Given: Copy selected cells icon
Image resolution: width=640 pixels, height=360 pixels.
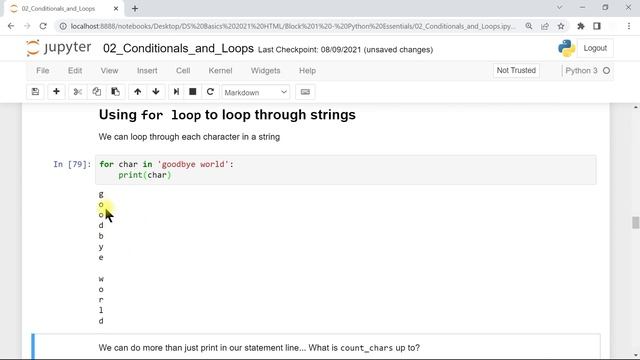Looking at the screenshot, I should point(96,92).
